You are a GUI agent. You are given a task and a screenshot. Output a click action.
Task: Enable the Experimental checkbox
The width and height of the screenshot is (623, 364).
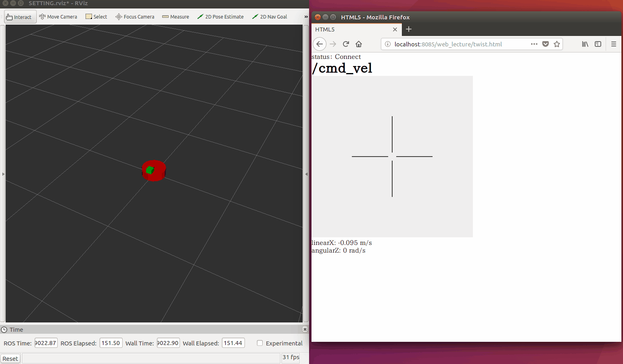(x=260, y=343)
